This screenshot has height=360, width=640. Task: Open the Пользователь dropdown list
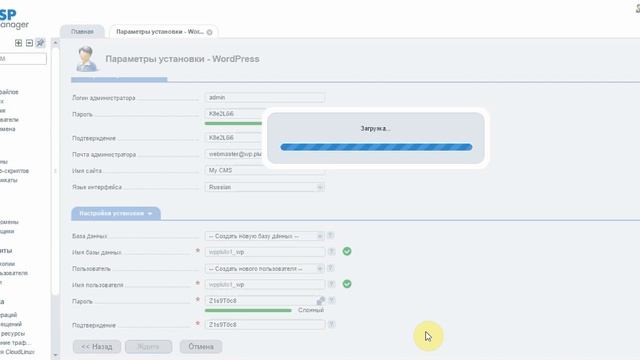click(264, 269)
